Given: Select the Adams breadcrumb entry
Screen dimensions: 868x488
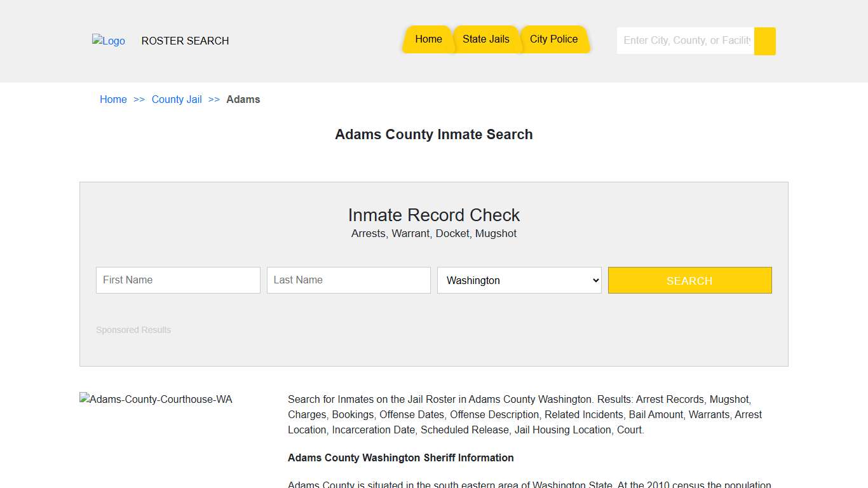Looking at the screenshot, I should (243, 99).
